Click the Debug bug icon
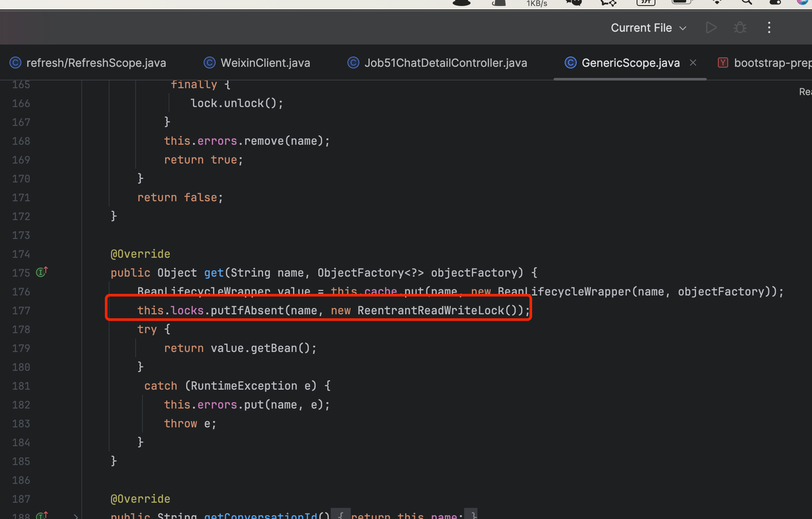The image size is (812, 519). (740, 28)
